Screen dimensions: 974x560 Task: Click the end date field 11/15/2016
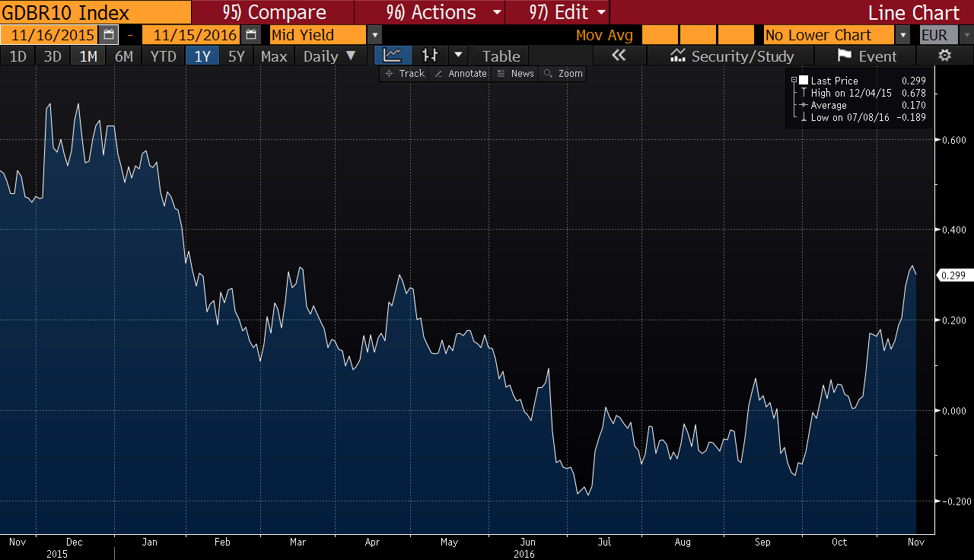click(x=191, y=35)
